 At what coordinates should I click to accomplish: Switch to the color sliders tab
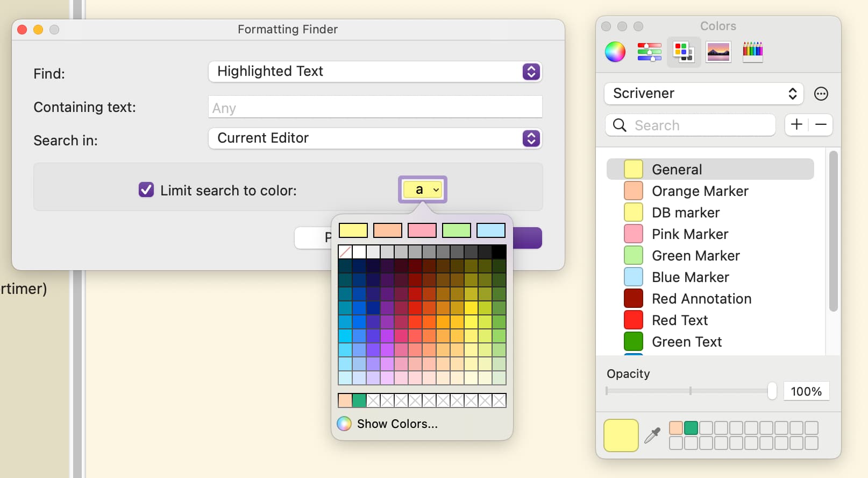pos(649,52)
